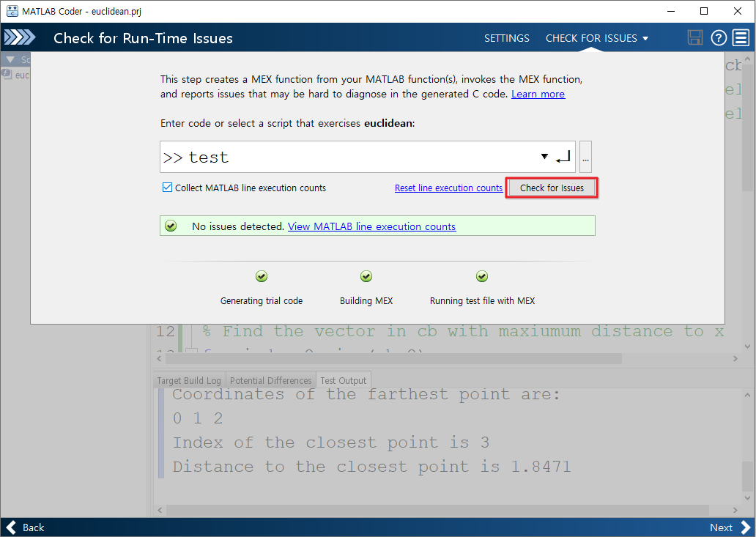
Task: Click the code editor scroll down arrow
Action: [x=747, y=346]
